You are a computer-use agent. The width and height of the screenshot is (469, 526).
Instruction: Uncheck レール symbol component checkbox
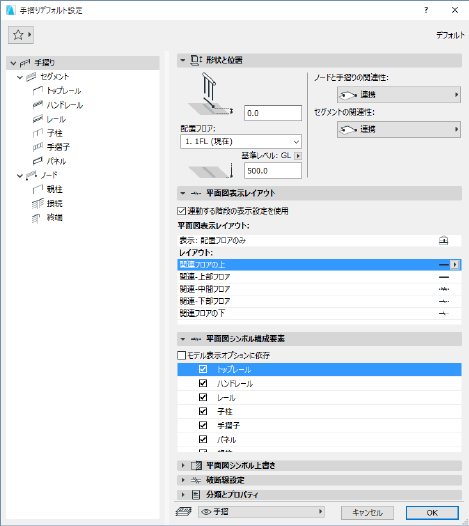[203, 397]
